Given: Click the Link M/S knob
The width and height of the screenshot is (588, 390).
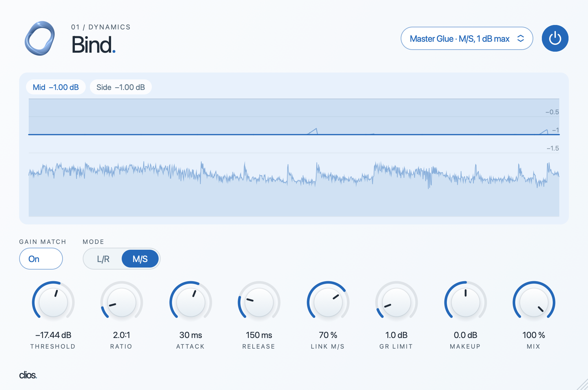Looking at the screenshot, I should tap(328, 303).
